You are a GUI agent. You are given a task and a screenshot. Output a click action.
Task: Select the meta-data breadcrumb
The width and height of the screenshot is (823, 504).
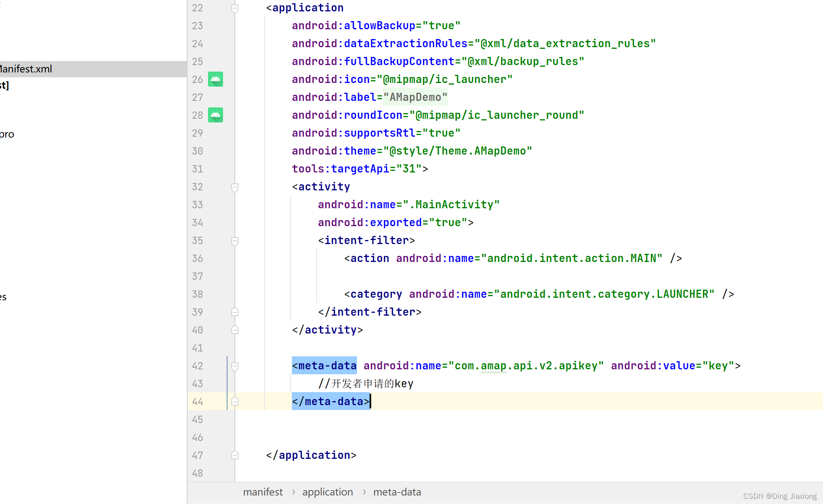pyautogui.click(x=397, y=492)
